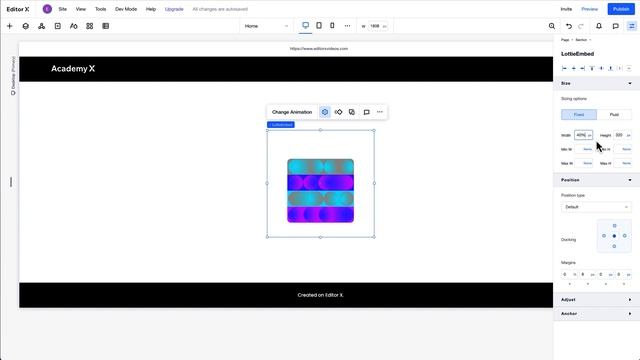Dock element to bottom
This screenshot has width=640, height=360.
click(x=614, y=246)
